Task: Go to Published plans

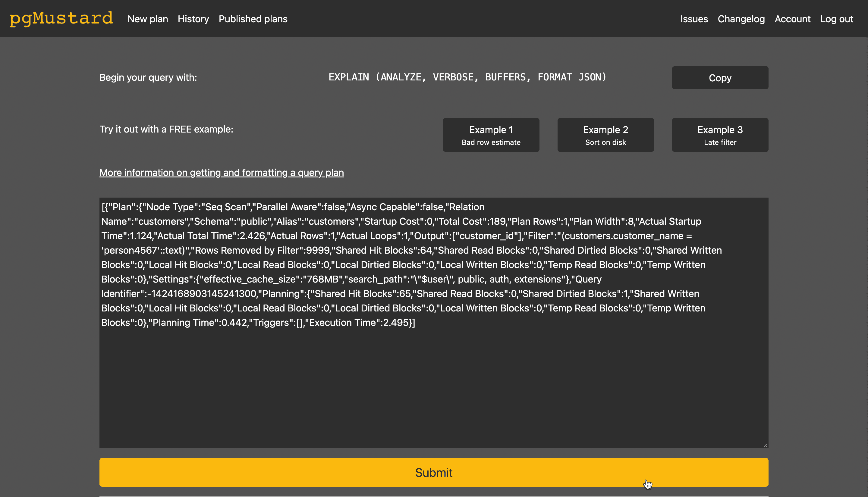Action: click(253, 19)
